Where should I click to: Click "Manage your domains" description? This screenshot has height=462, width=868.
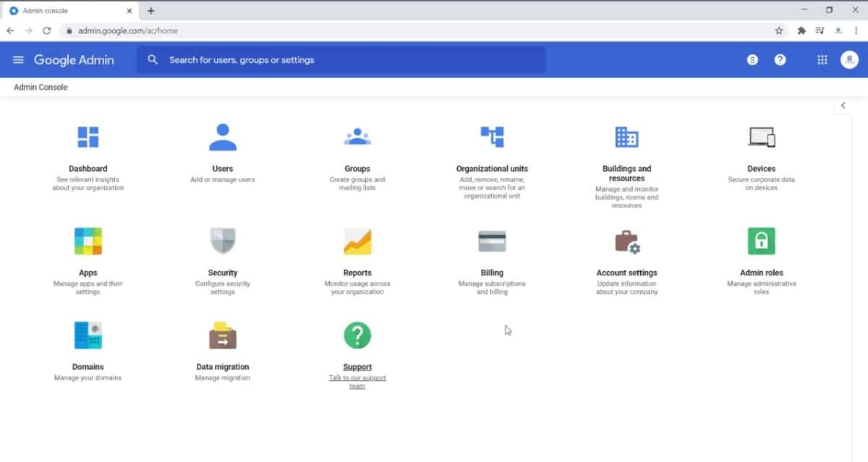[x=88, y=378]
